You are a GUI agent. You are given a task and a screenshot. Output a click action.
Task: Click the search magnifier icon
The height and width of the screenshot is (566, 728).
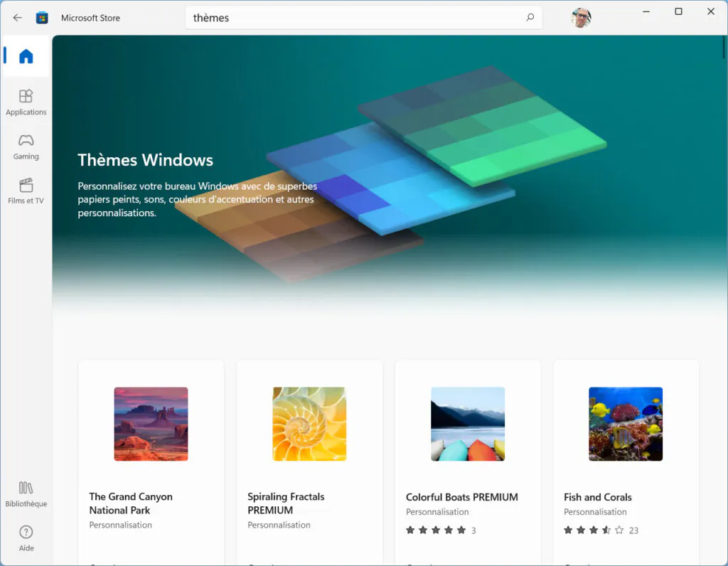click(x=530, y=18)
